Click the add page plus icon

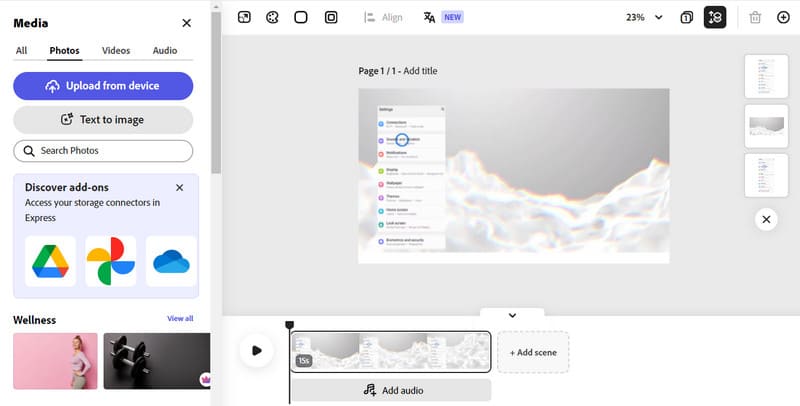point(783,17)
